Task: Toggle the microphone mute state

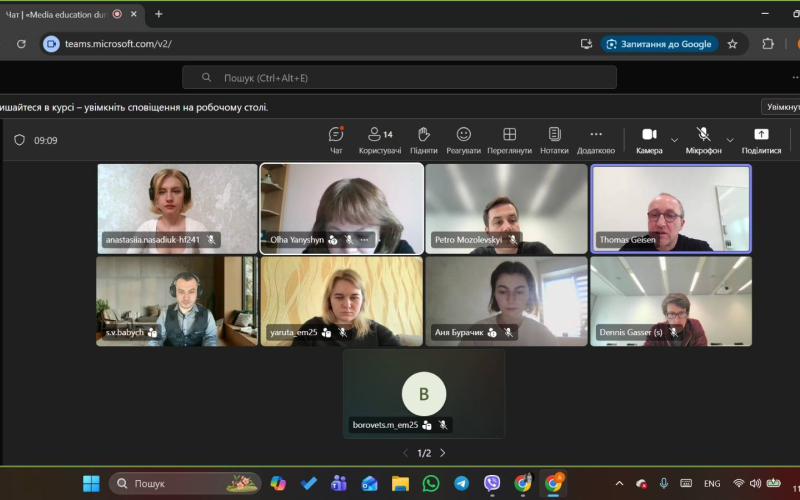Action: [x=703, y=138]
